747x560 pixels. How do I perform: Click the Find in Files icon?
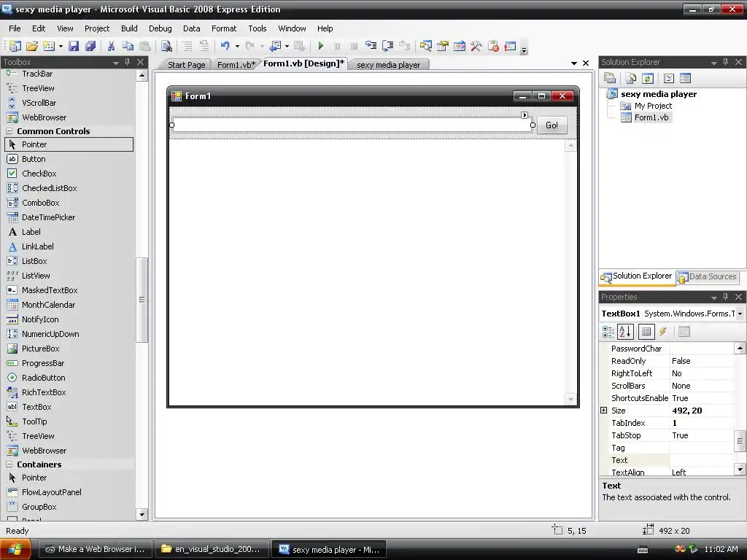166,46
